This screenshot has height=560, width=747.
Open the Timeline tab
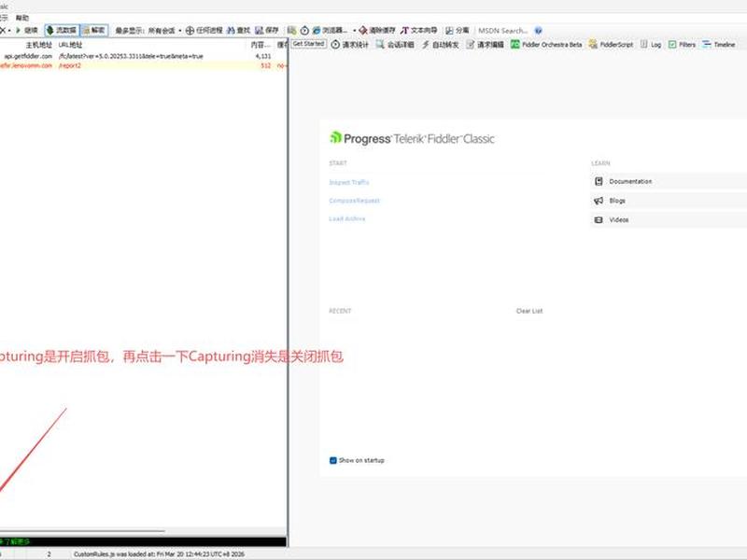pos(719,44)
